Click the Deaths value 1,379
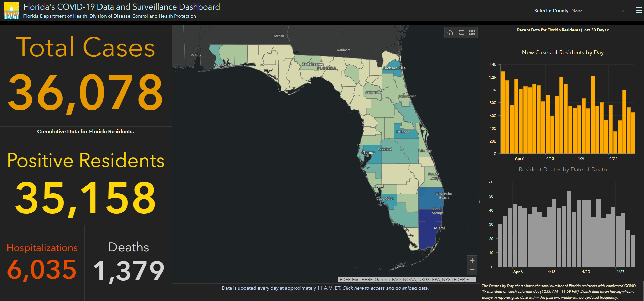644x301 pixels. (x=129, y=271)
